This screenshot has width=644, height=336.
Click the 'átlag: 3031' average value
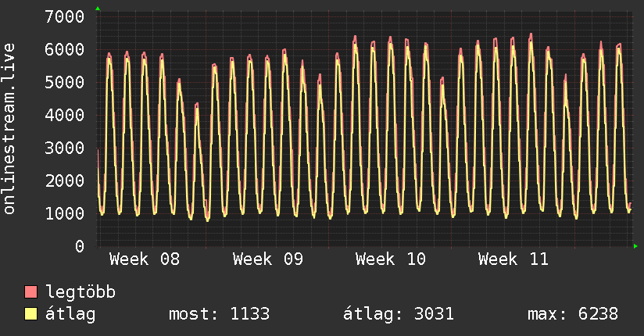point(399,314)
